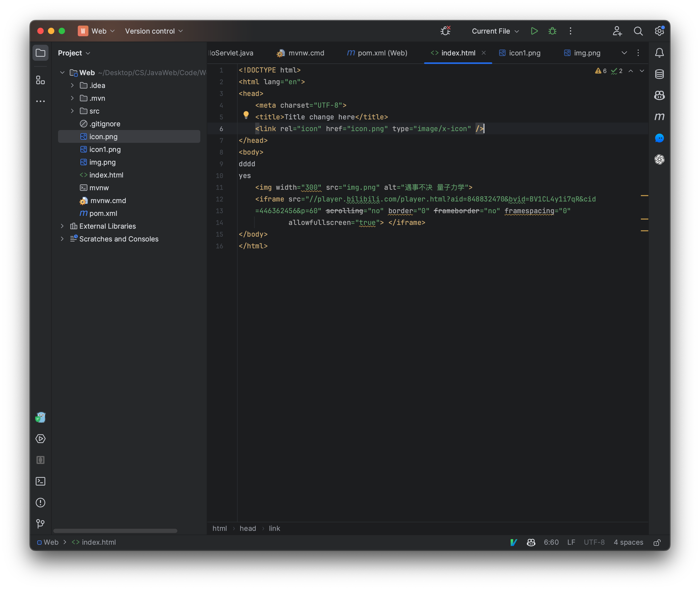Open the Current File run configuration dropdown

495,31
